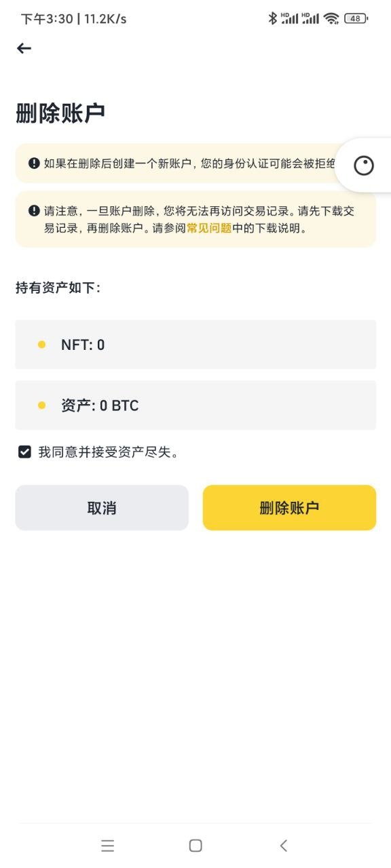This screenshot has width=391, height=868.
Task: Tap the Bluetooth icon in status bar
Action: coord(274,18)
